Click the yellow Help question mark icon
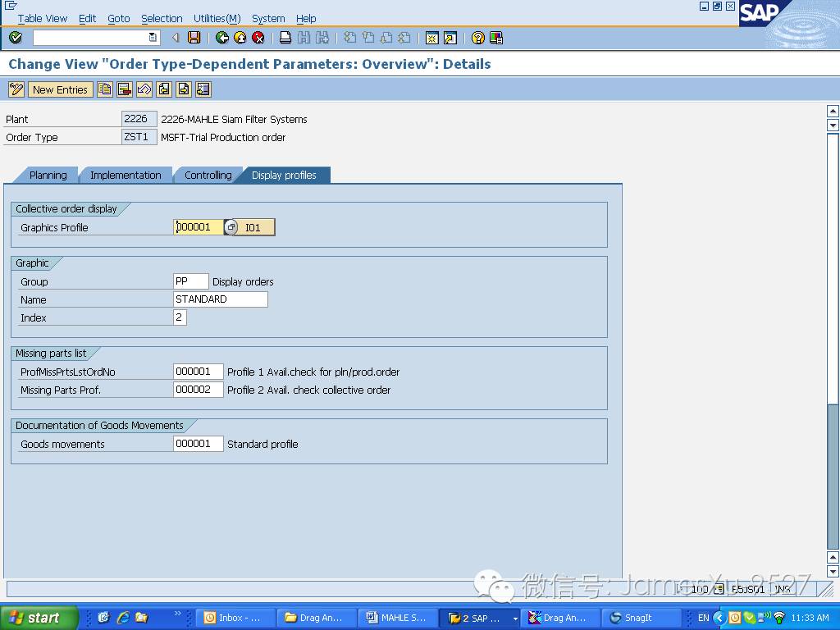Image resolution: width=840 pixels, height=630 pixels. (x=478, y=38)
